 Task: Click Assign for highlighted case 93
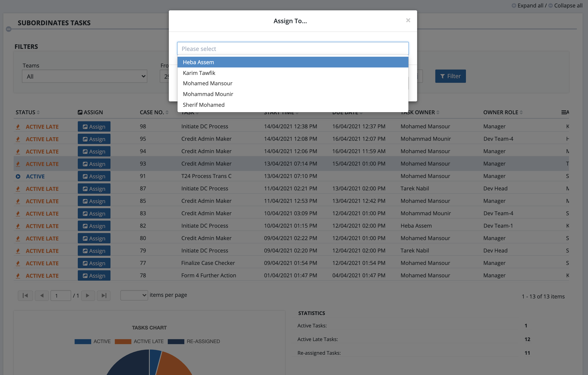(94, 164)
